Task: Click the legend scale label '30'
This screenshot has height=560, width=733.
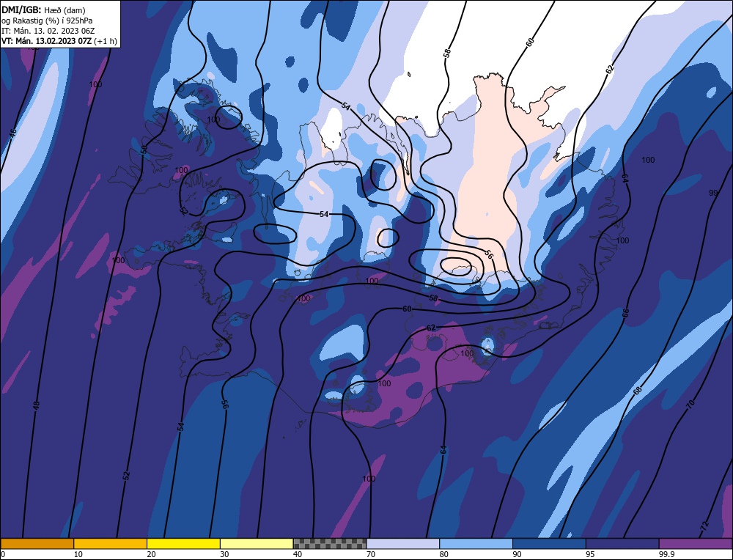Action: [224, 554]
